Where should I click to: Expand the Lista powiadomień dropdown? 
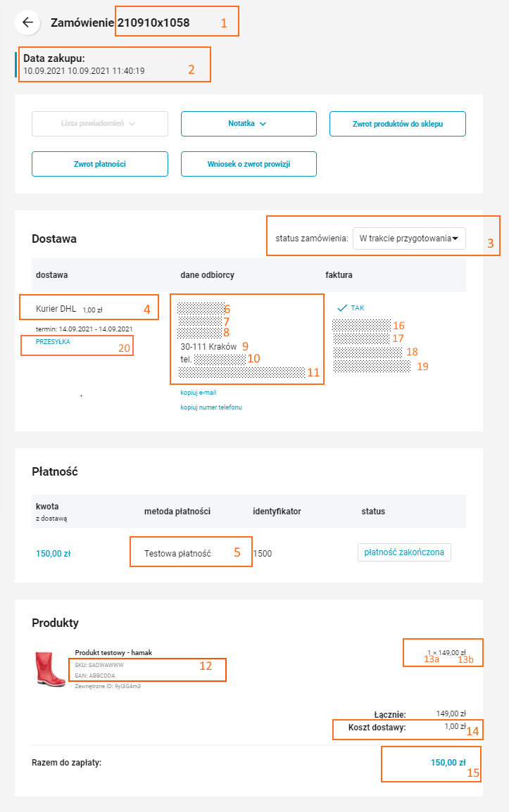point(100,124)
